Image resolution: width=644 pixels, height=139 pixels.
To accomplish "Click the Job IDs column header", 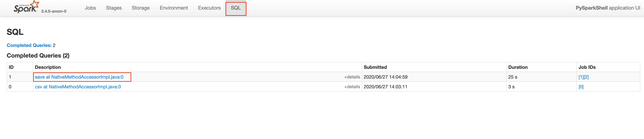I will 587,67.
